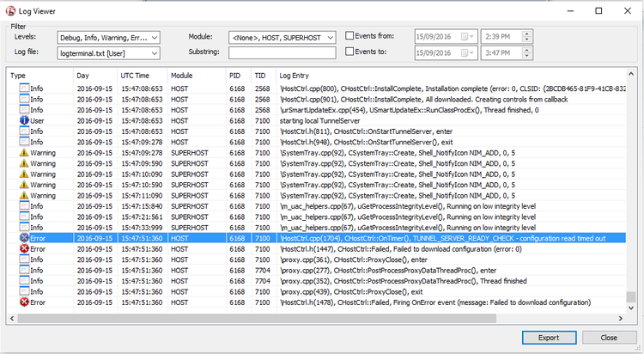644x354 pixels.
Task: Click the first Warning triangle icon in the list
Action: (x=24, y=152)
